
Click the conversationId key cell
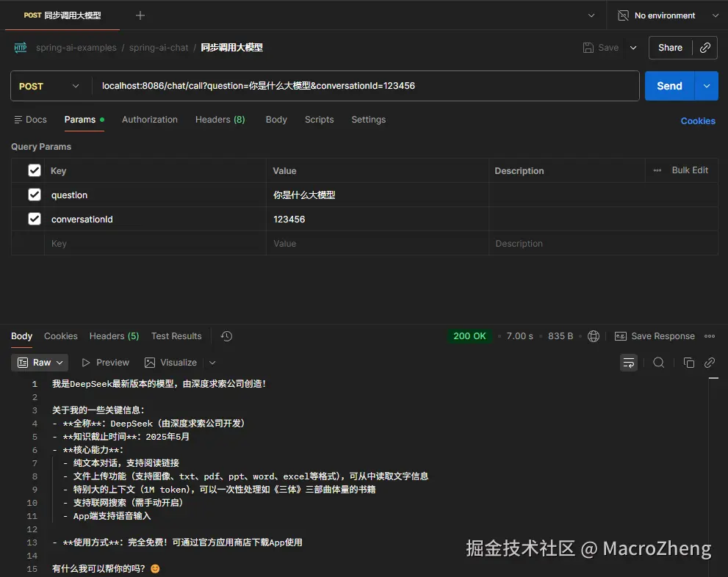pyautogui.click(x=155, y=219)
